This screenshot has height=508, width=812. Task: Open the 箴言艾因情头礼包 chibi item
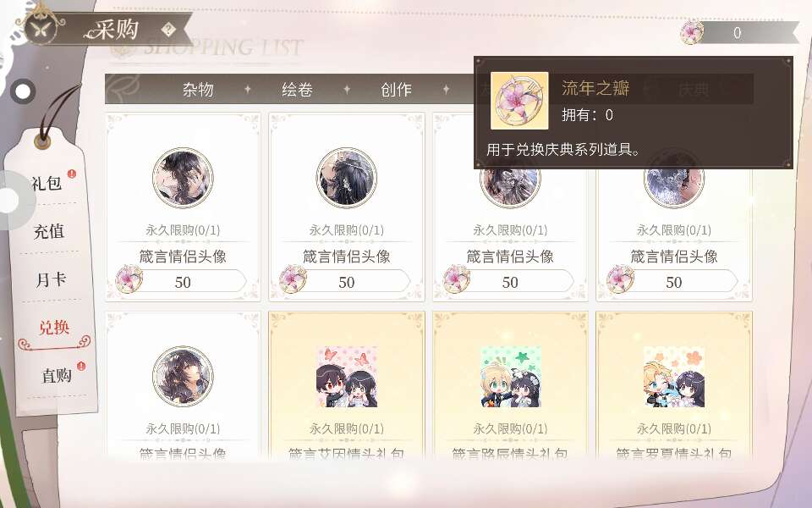[347, 377]
